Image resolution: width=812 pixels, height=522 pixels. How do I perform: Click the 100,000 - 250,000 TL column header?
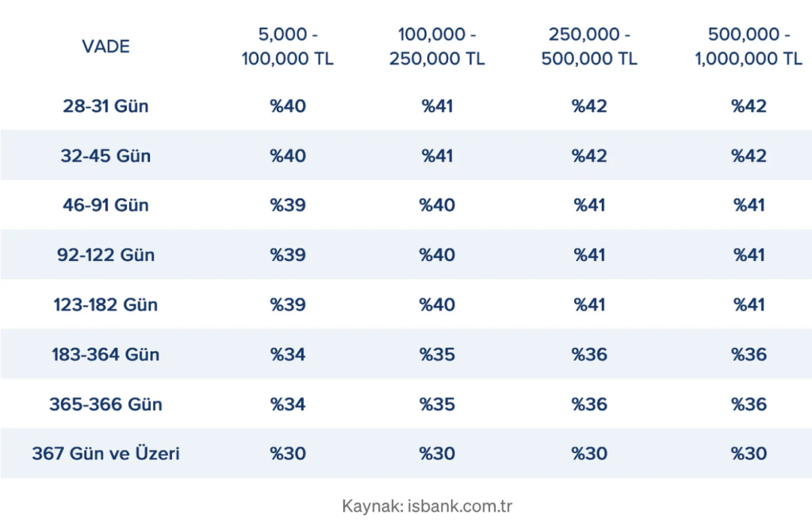[x=437, y=47]
